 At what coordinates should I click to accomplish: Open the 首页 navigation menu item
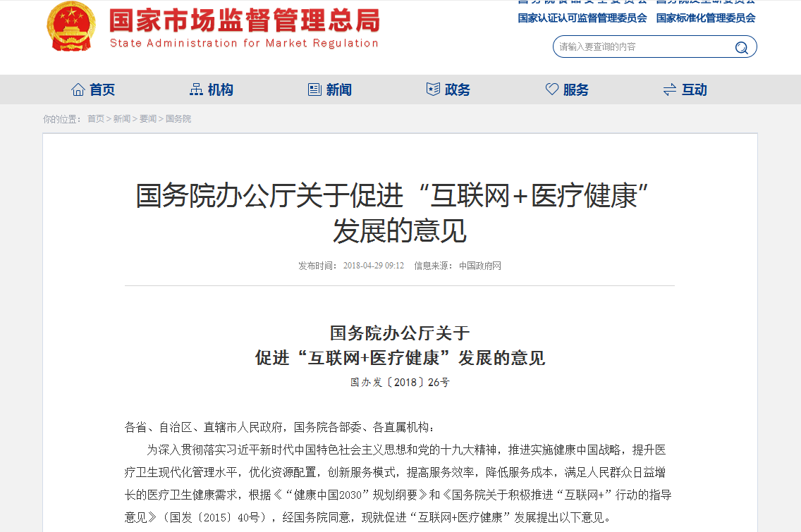click(x=102, y=89)
